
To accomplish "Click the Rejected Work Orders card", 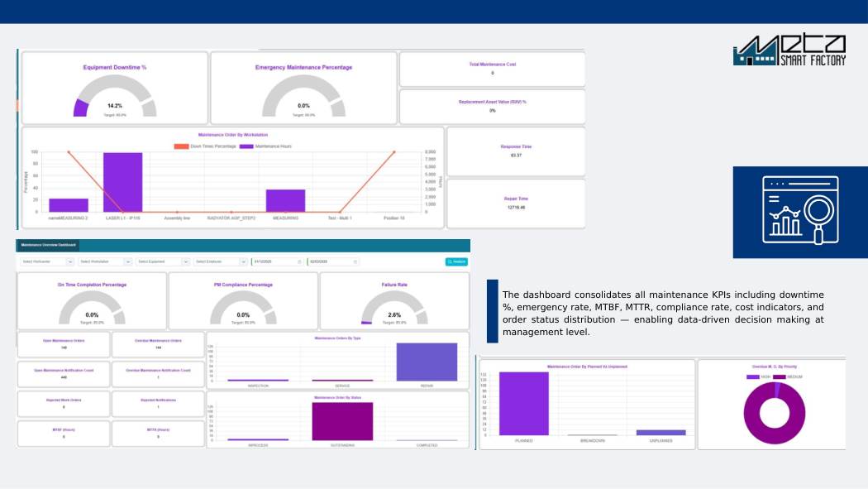I will [x=64, y=404].
